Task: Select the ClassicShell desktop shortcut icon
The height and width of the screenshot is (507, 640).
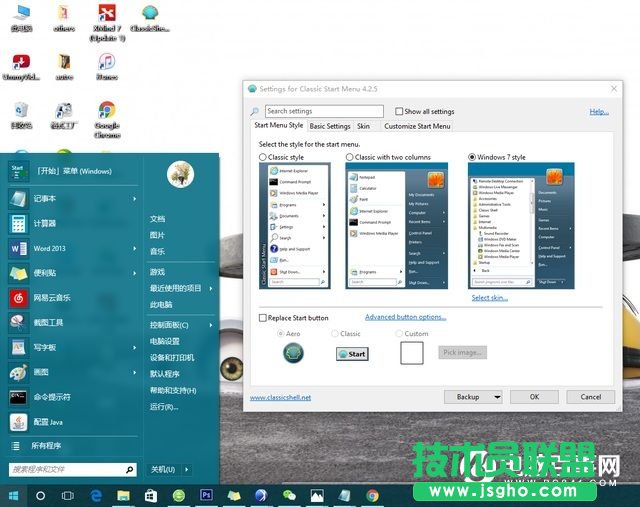Action: [x=149, y=18]
